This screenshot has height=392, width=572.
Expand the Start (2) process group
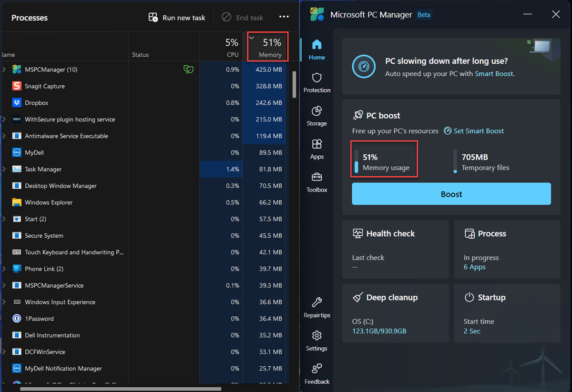4,219
